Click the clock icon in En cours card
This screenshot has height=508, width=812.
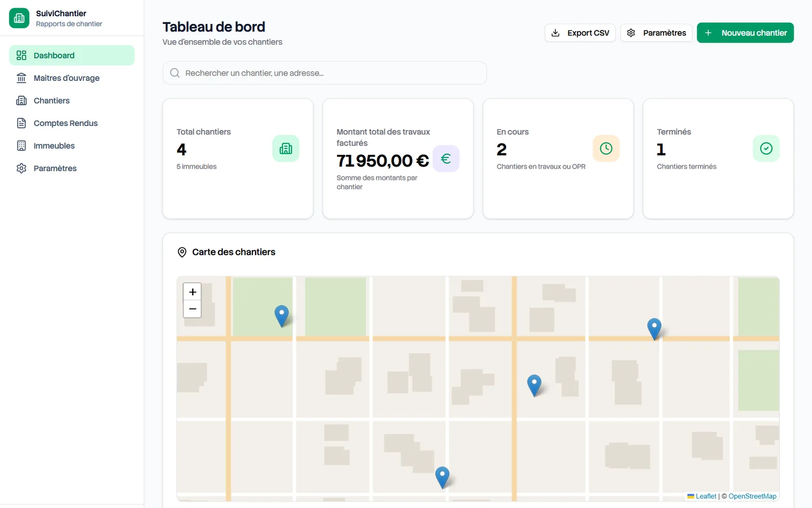(606, 148)
